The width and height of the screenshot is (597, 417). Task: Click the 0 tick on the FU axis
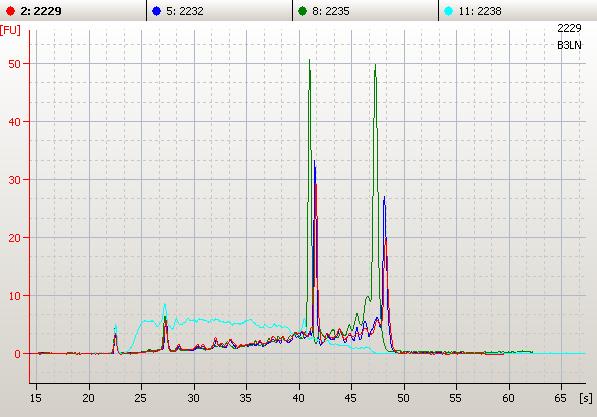pyautogui.click(x=18, y=354)
